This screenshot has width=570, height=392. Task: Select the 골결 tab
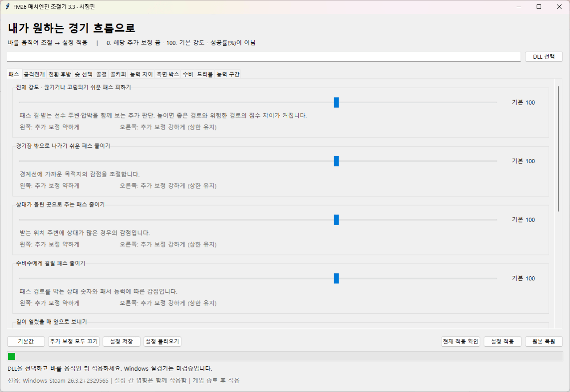102,74
